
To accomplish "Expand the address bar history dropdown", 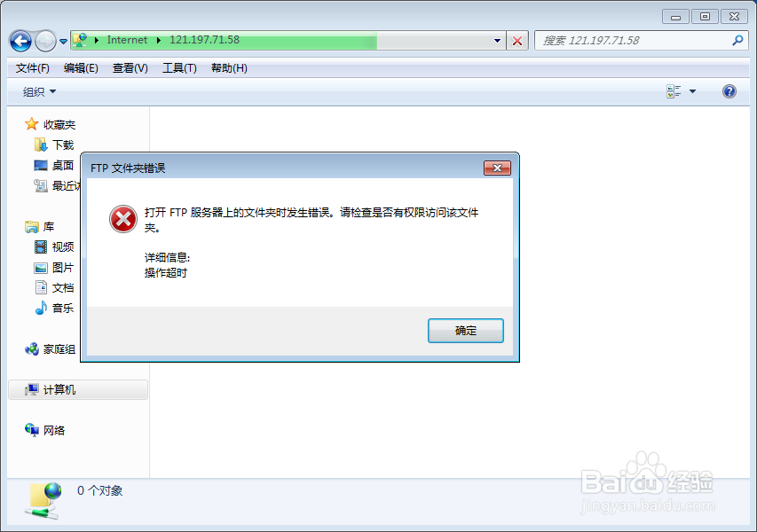I will coord(497,41).
